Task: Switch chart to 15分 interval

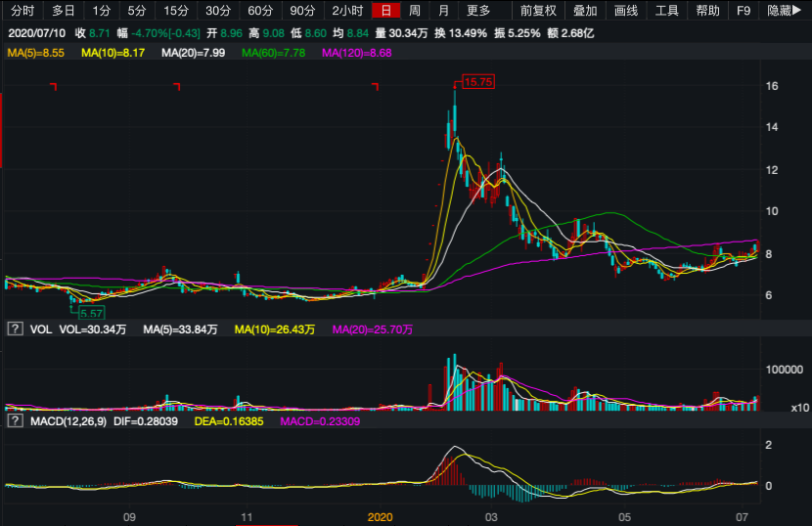Action: click(176, 10)
